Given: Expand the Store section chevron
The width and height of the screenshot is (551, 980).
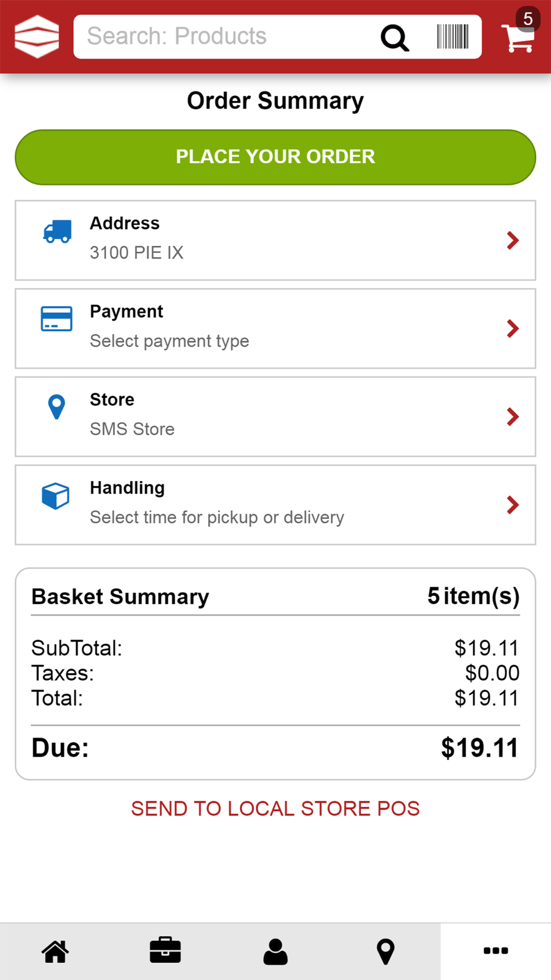Looking at the screenshot, I should click(x=512, y=417).
